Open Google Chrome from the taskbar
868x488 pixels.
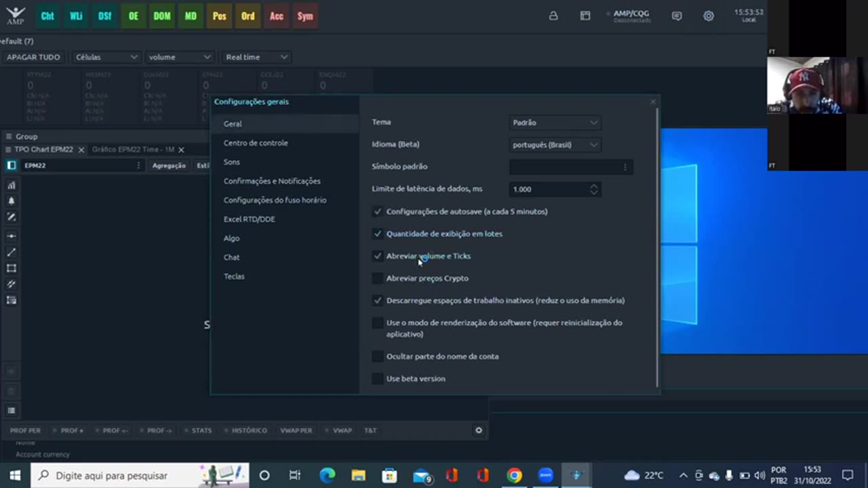pos(515,475)
